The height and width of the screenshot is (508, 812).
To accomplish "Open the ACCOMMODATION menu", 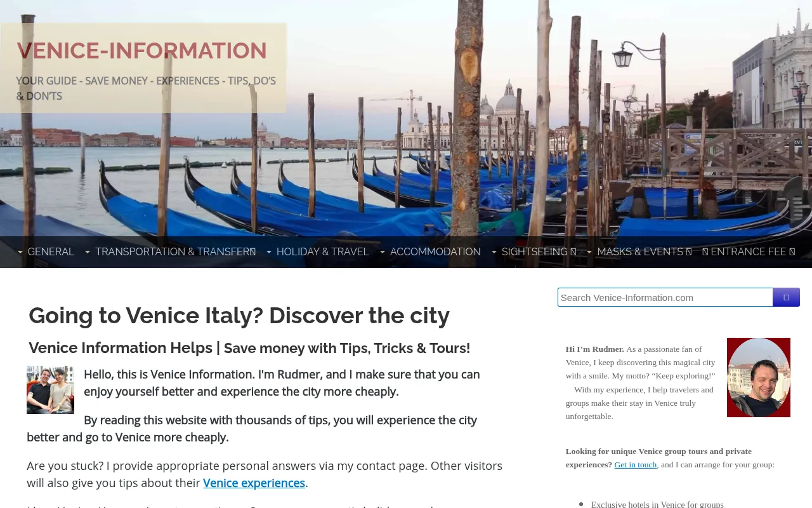I will click(435, 252).
